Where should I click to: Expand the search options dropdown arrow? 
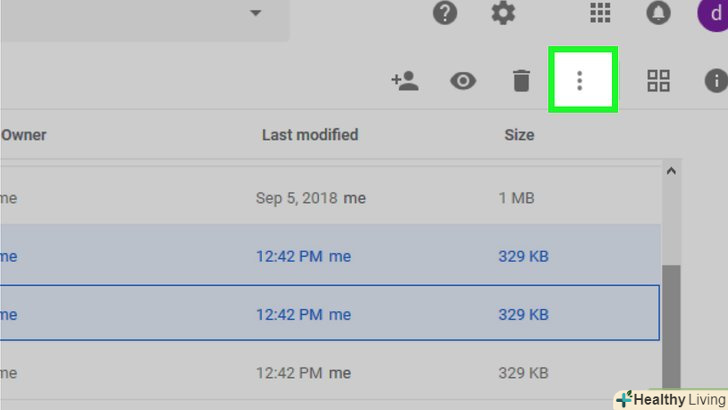pyautogui.click(x=256, y=13)
